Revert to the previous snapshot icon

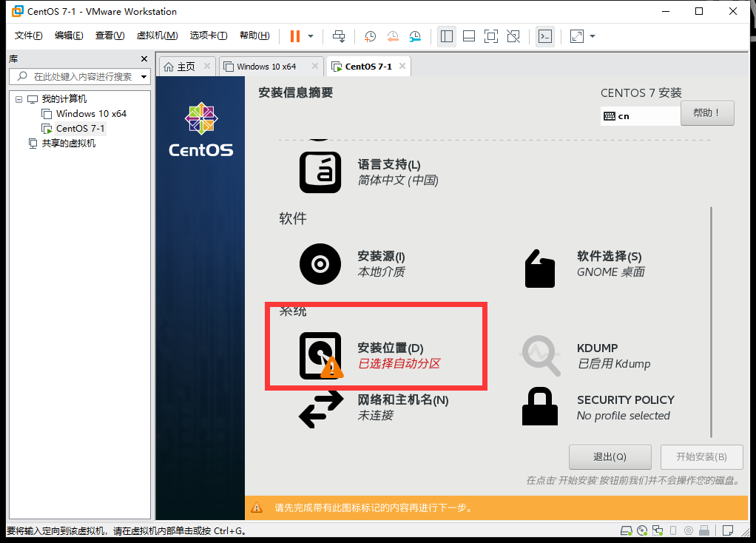pos(393,36)
